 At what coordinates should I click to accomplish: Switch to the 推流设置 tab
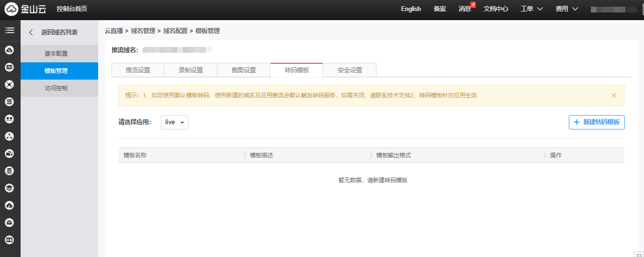[x=138, y=70]
